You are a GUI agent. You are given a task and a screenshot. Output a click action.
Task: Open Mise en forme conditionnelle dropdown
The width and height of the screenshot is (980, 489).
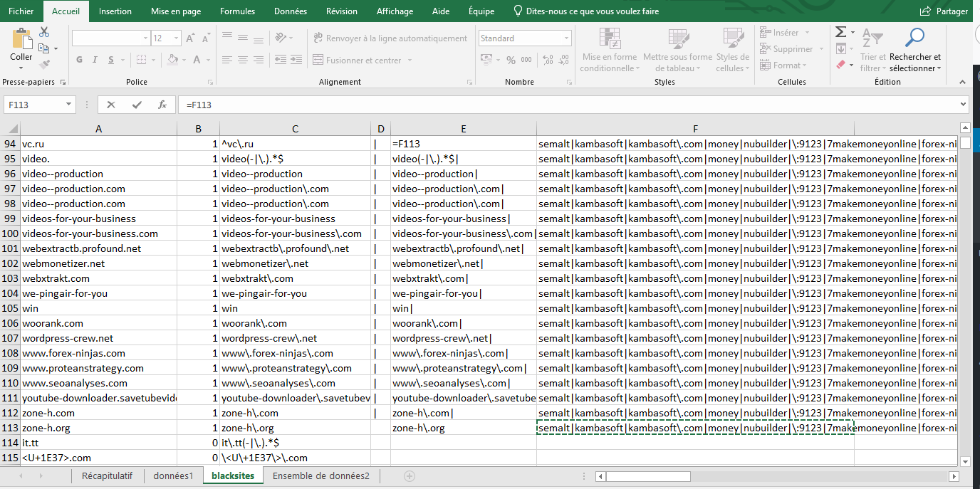(x=609, y=50)
